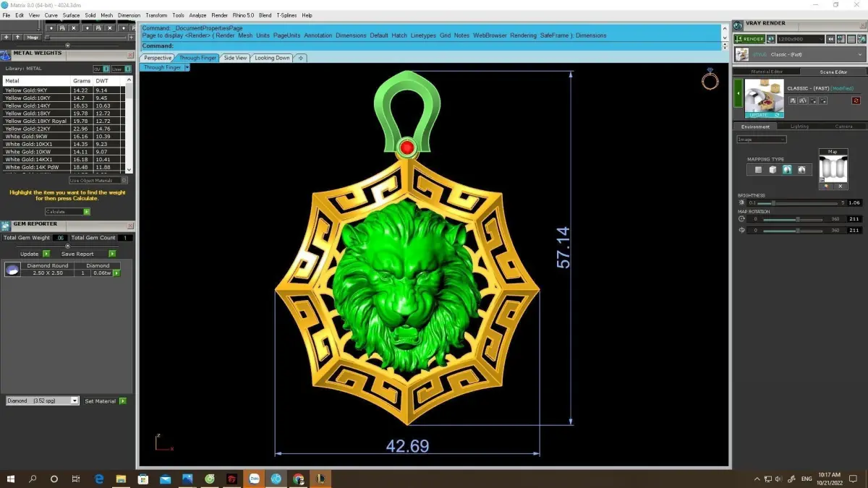Open the Windows Start menu

[x=11, y=479]
